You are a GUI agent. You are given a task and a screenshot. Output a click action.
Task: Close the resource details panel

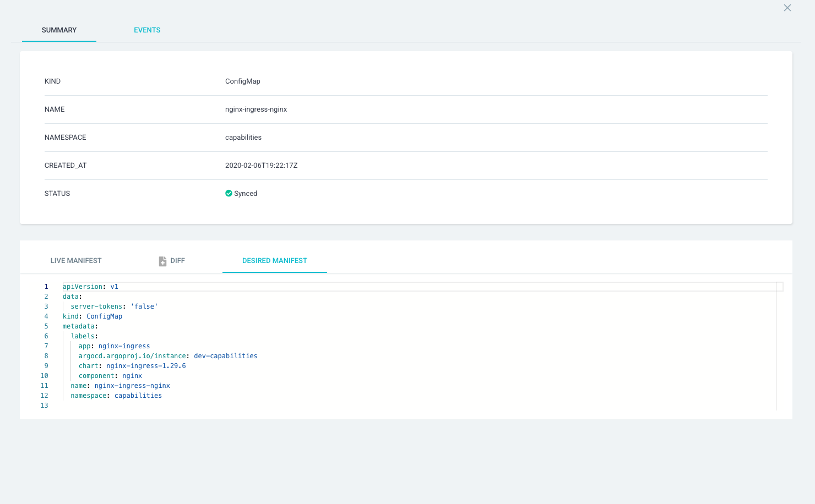pos(787,8)
